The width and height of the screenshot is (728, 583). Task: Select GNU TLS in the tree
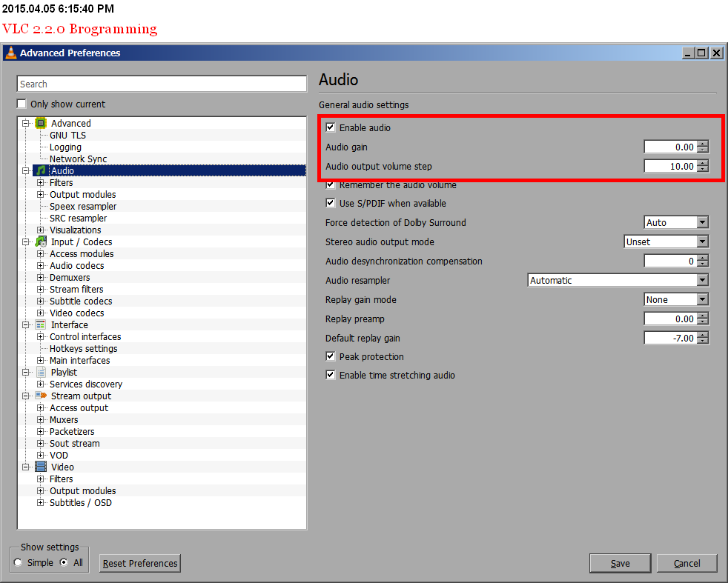coord(67,135)
